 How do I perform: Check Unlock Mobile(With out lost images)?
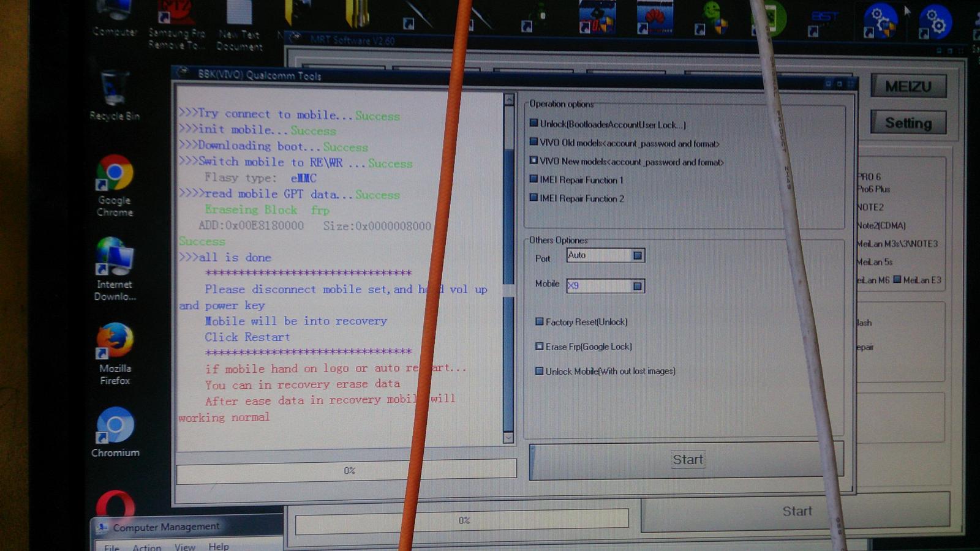pos(539,370)
